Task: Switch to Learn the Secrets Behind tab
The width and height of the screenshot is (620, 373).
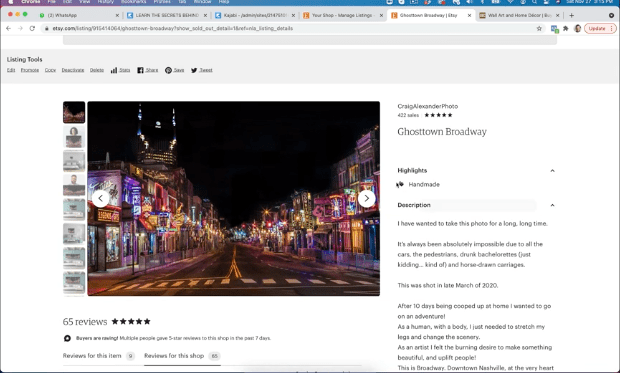Action: coord(166,15)
